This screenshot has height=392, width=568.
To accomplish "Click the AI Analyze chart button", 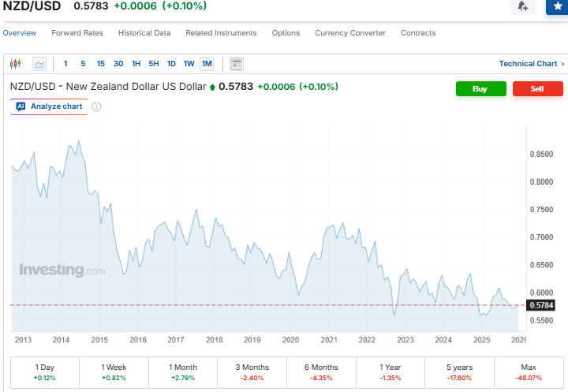I will pos(49,106).
